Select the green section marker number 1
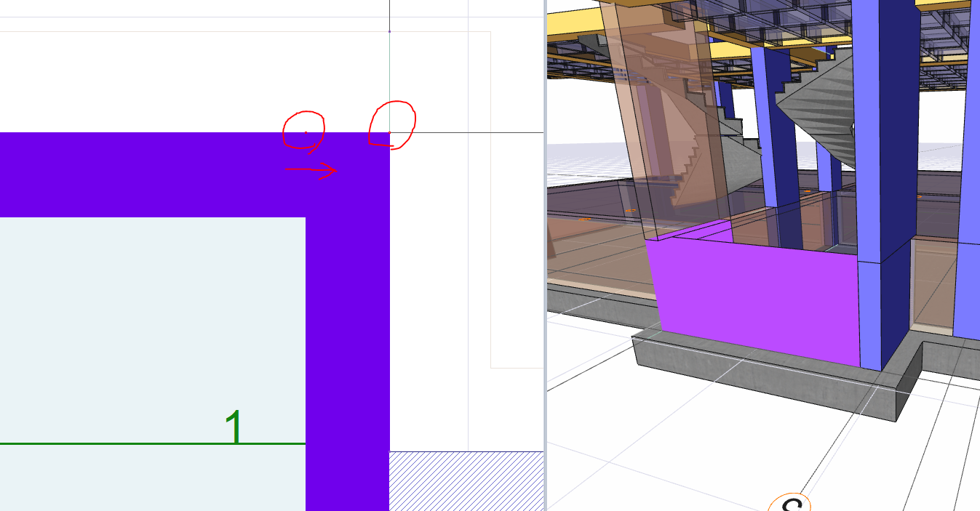Viewport: 980px width, 511px height. 233,427
